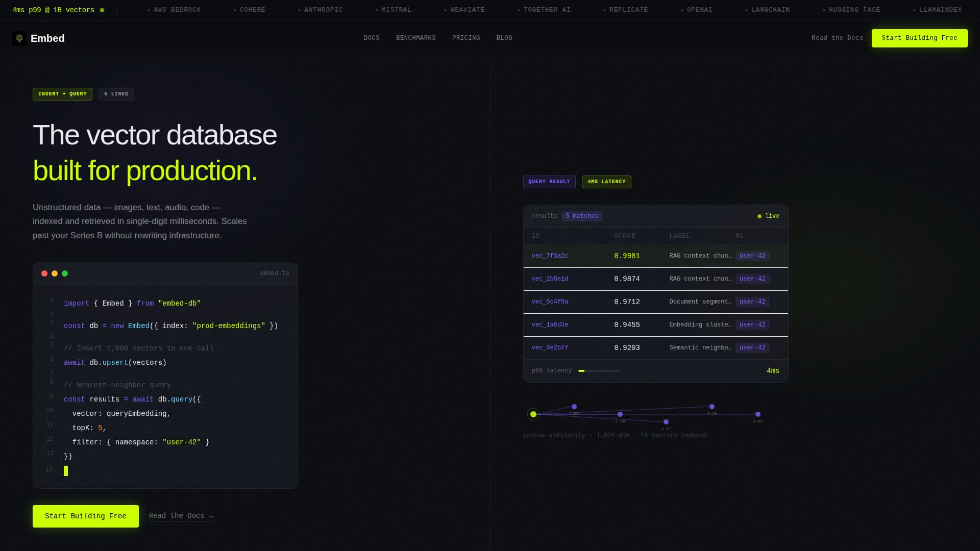Click the ID column header
The height and width of the screenshot is (551, 980).
pos(535,236)
